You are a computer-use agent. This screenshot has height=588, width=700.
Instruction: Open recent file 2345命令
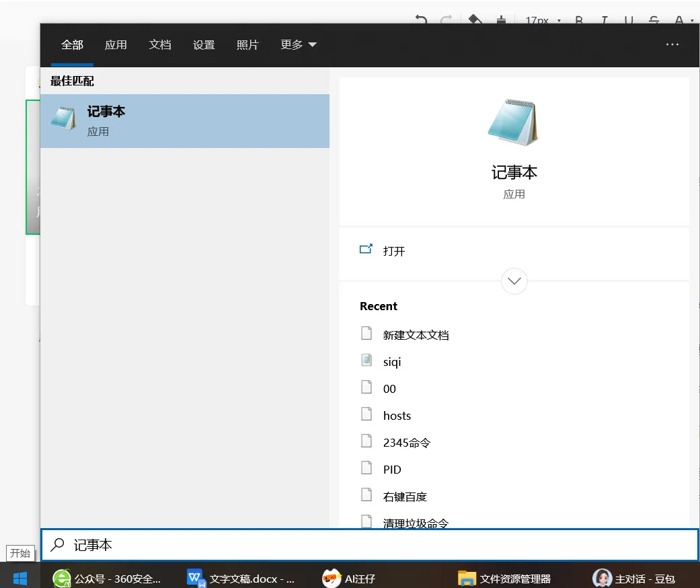pyautogui.click(x=407, y=443)
